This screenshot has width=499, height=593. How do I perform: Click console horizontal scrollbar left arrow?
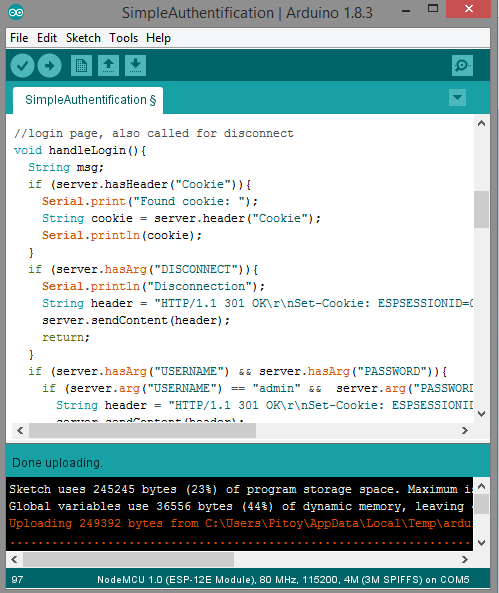(14, 559)
